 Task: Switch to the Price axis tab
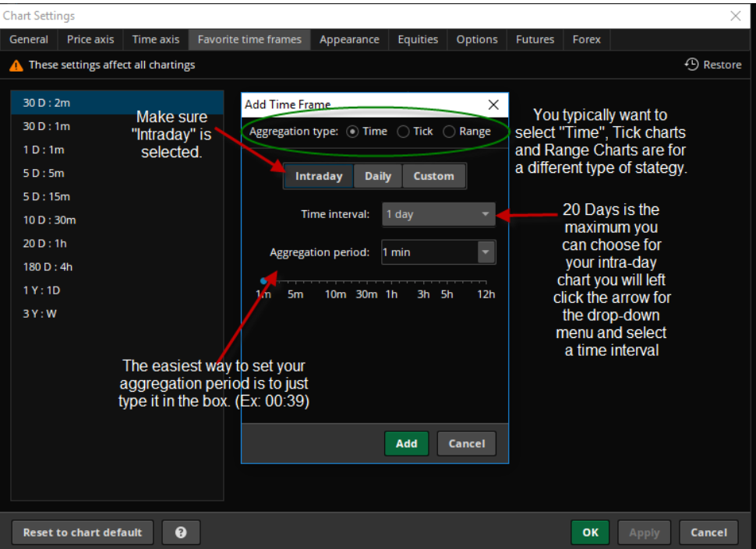(x=90, y=40)
